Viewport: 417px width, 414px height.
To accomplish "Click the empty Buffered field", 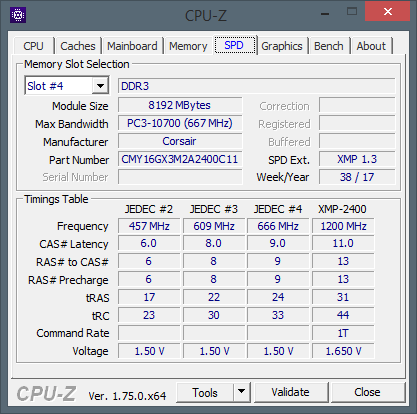I will [357, 141].
